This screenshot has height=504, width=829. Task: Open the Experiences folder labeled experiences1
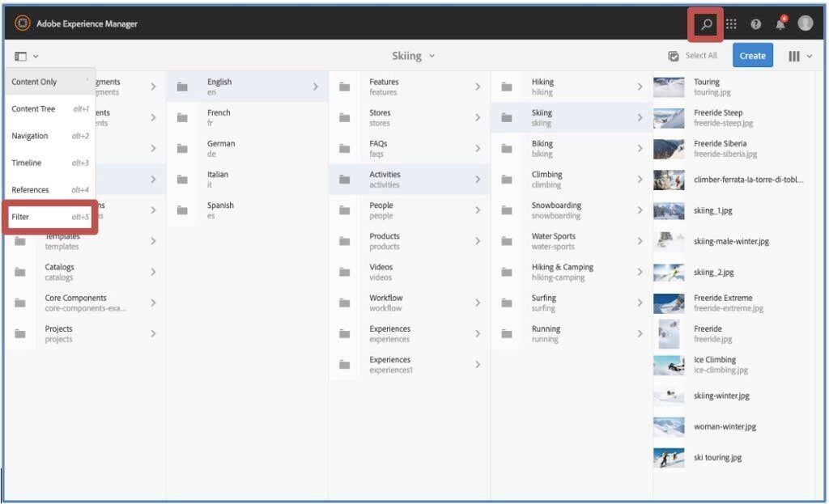point(409,365)
